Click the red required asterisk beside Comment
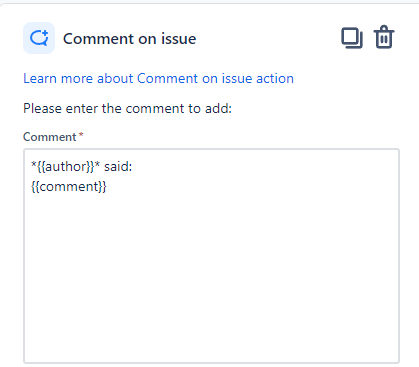419x367 pixels. (81, 135)
